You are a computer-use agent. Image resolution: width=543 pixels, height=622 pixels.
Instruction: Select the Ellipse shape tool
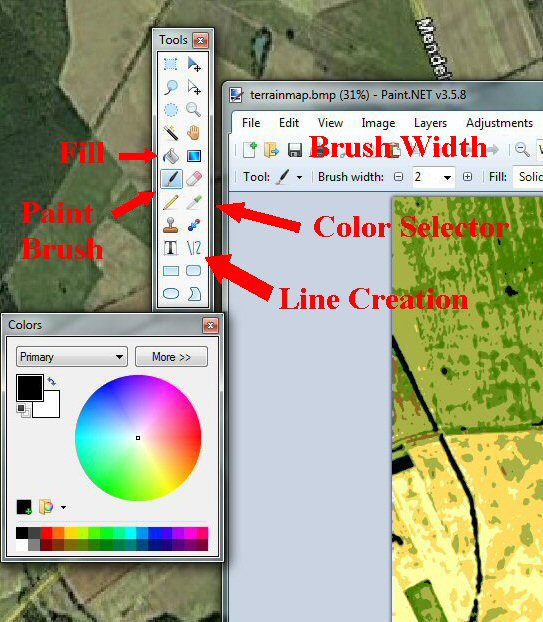(171, 294)
